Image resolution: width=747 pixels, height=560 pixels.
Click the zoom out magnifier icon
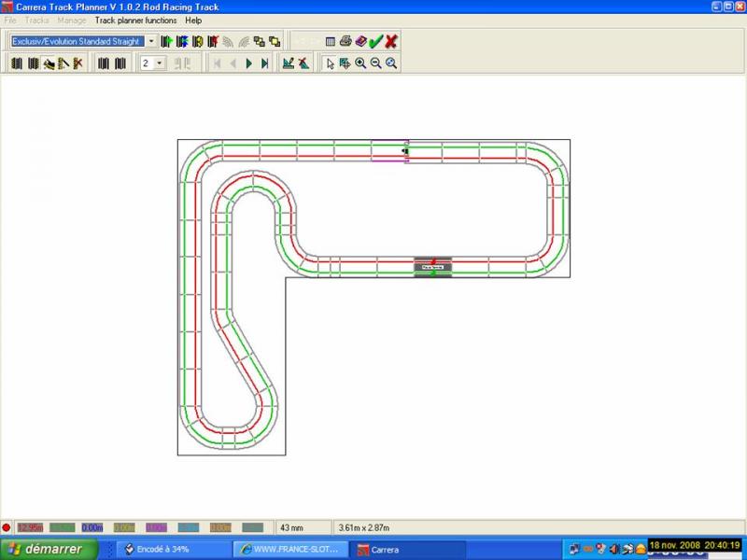pos(375,63)
